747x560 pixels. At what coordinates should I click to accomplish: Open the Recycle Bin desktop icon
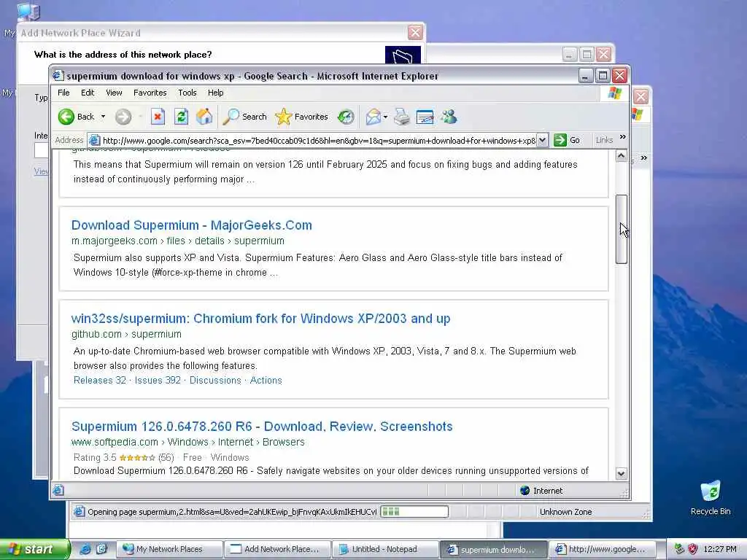pos(711,497)
